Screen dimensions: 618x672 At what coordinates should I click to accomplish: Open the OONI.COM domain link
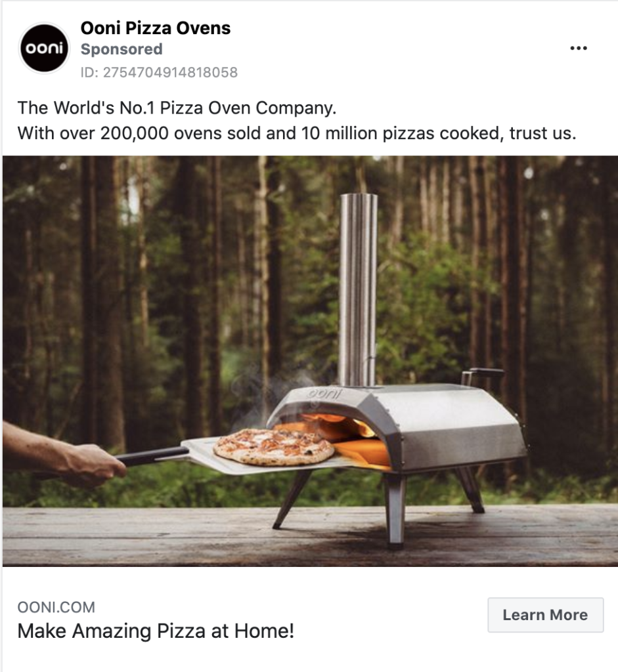56,607
